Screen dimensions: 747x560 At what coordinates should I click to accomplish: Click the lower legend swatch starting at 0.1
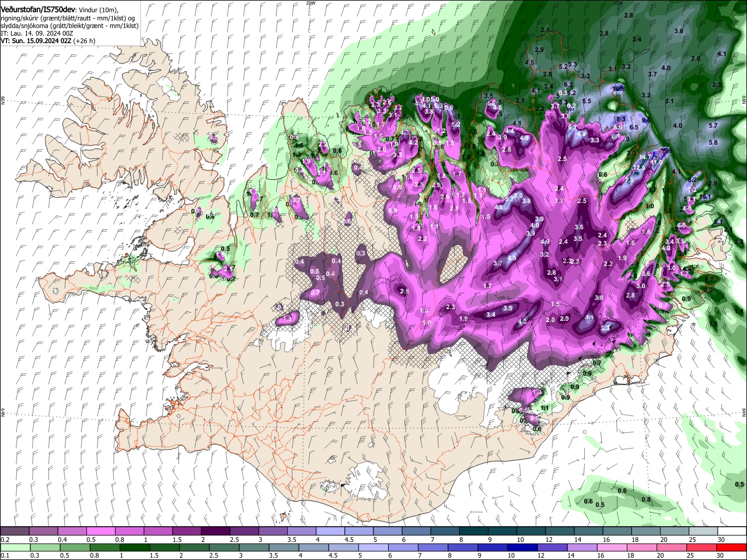pyautogui.click(x=15, y=547)
